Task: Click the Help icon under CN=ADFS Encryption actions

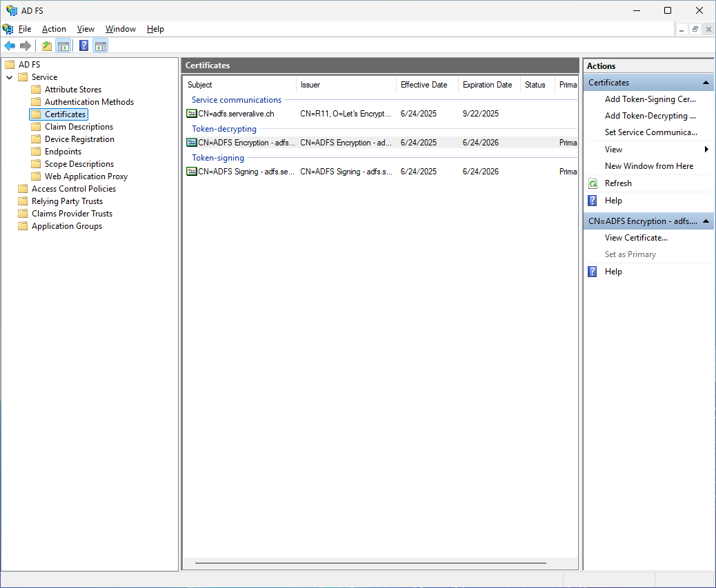Action: click(x=593, y=272)
